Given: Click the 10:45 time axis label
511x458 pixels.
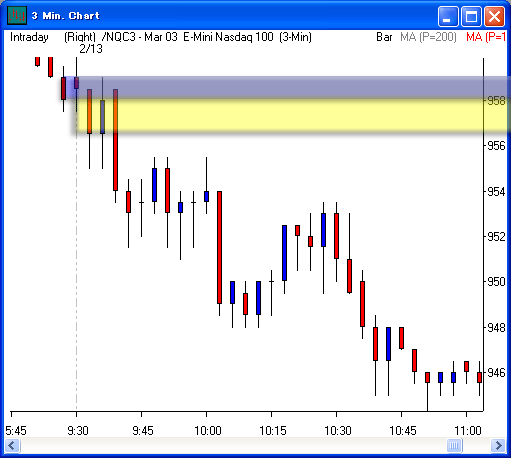Looking at the screenshot, I should [x=403, y=431].
